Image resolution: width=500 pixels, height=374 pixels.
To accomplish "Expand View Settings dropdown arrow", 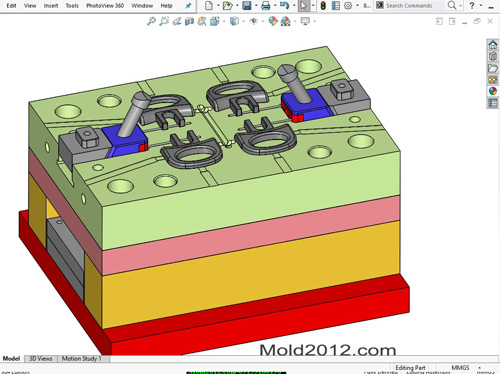I will [314, 22].
